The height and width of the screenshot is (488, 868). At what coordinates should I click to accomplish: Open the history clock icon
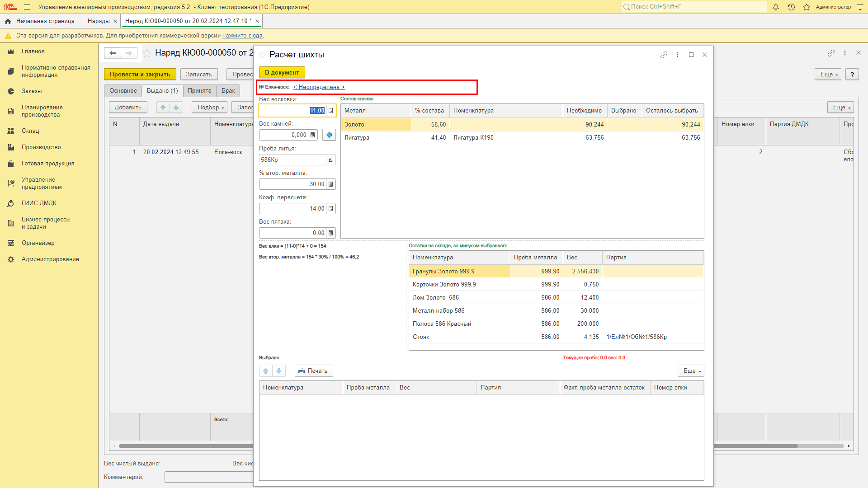[x=791, y=7]
